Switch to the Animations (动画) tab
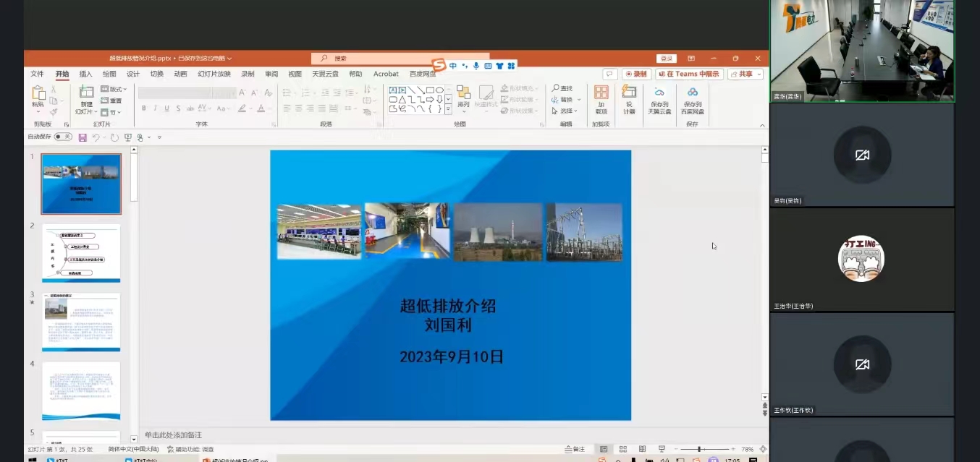Image resolution: width=980 pixels, height=462 pixels. pos(180,74)
